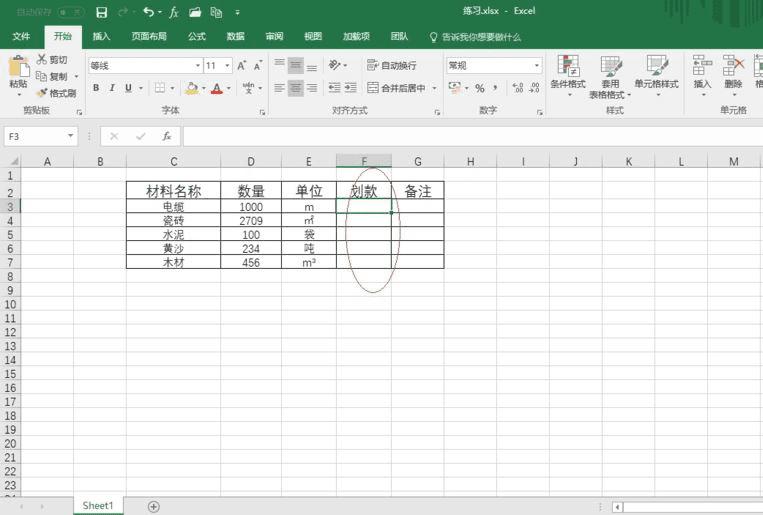This screenshot has height=515, width=763.
Task: Click the text orientation icon
Action: click(335, 65)
